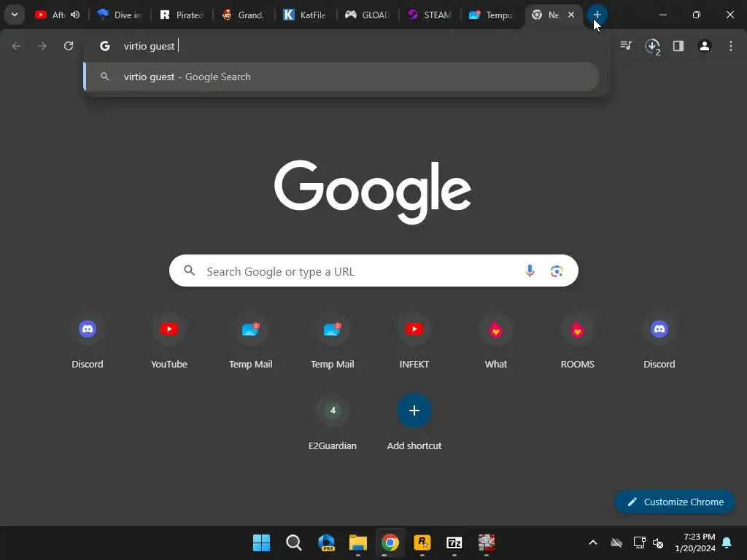Image resolution: width=747 pixels, height=560 pixels.
Task: Switch to the KatFile tab
Action: click(306, 15)
